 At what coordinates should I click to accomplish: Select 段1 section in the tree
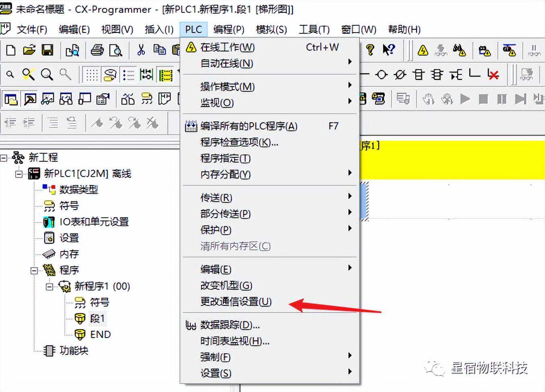(97, 318)
